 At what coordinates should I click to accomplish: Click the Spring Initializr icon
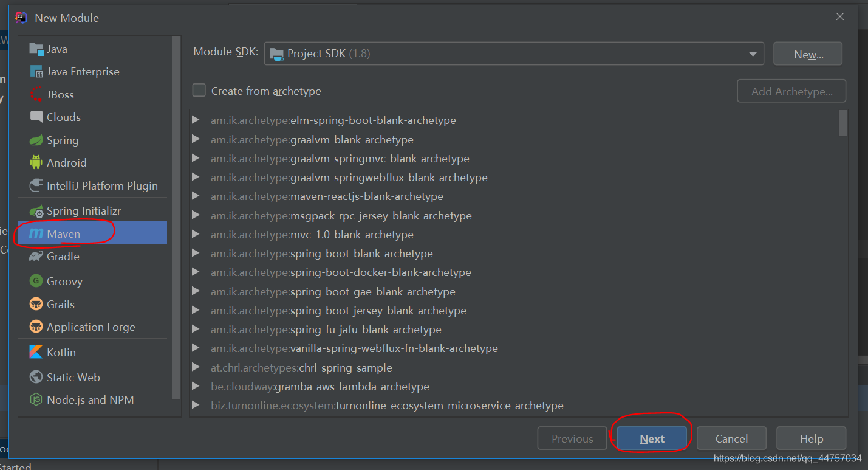click(x=36, y=211)
